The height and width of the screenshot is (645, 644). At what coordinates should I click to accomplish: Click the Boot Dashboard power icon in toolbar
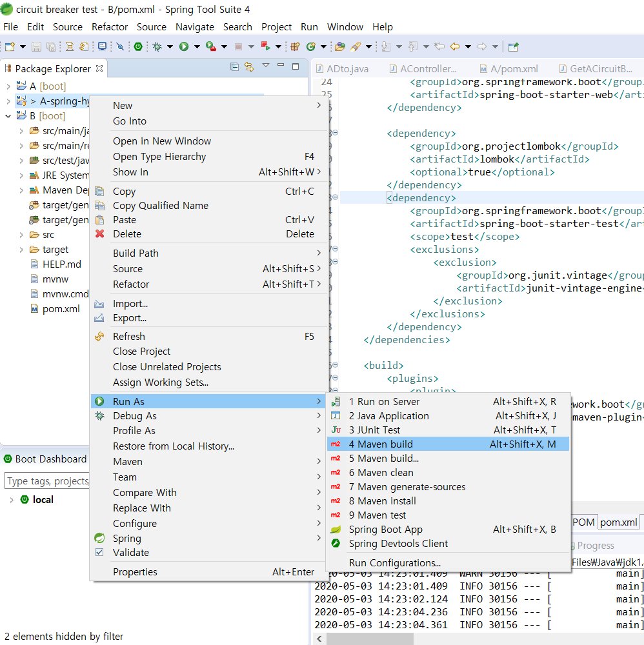point(138,46)
